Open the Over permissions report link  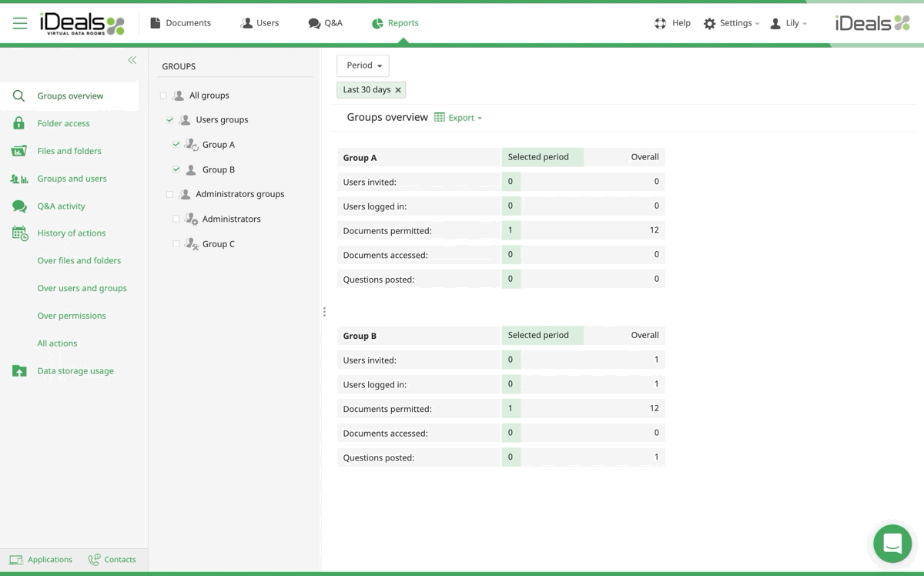pyautogui.click(x=72, y=316)
